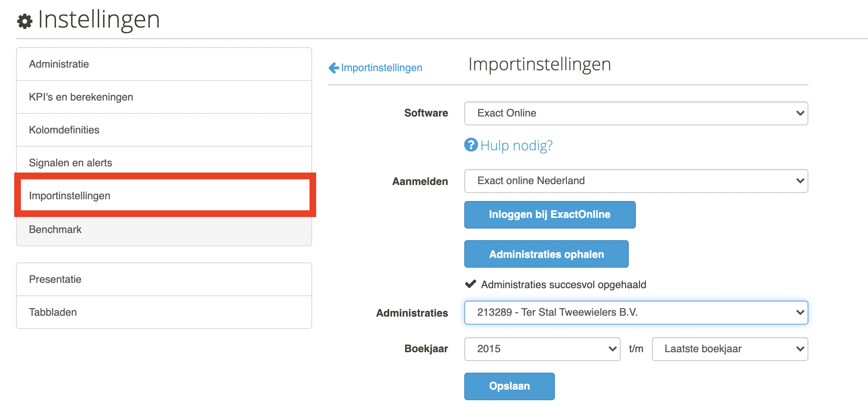Select Administratie in the settings sidebar

164,64
